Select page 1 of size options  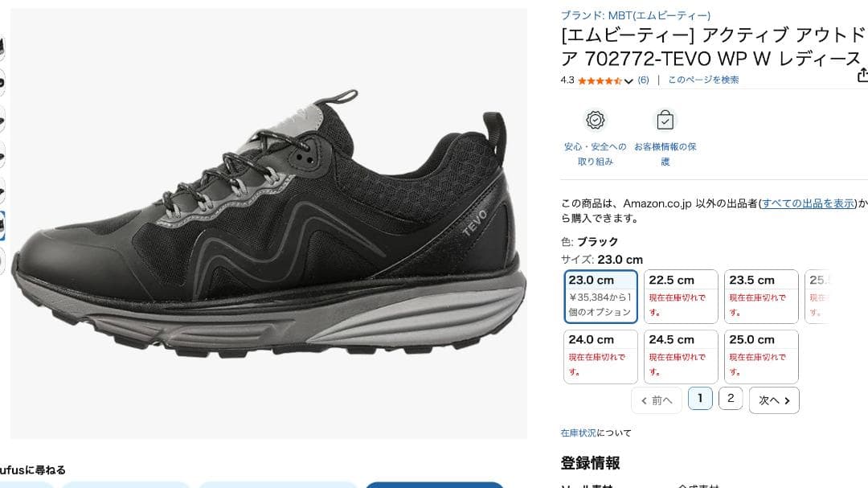point(700,398)
